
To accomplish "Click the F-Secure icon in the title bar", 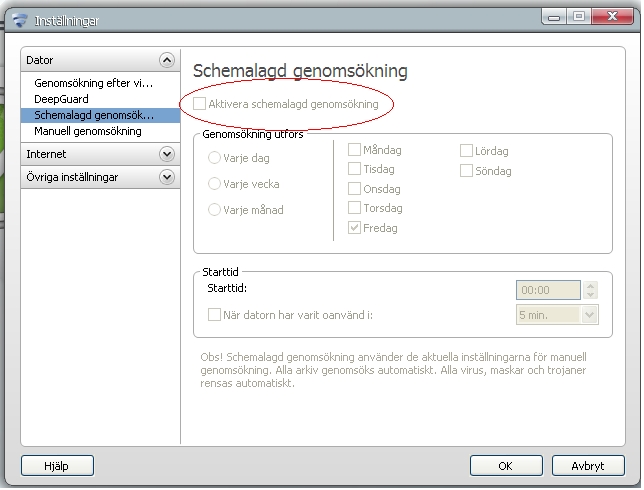I will pyautogui.click(x=20, y=20).
